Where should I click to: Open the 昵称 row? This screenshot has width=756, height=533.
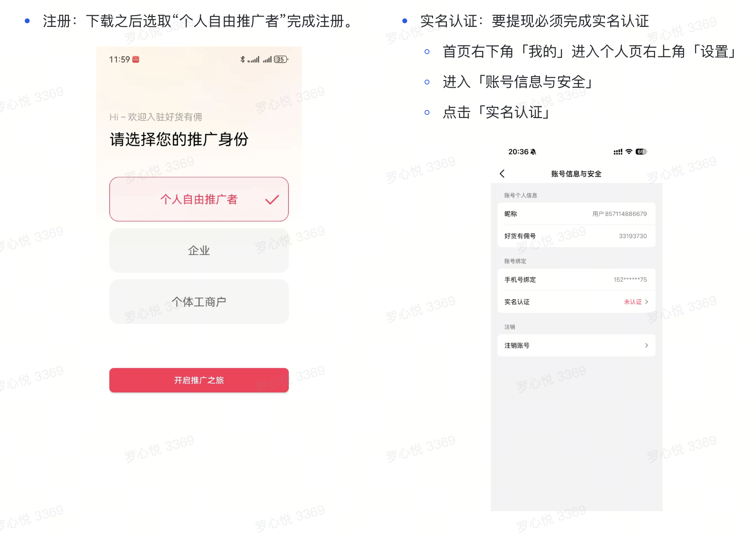(576, 214)
